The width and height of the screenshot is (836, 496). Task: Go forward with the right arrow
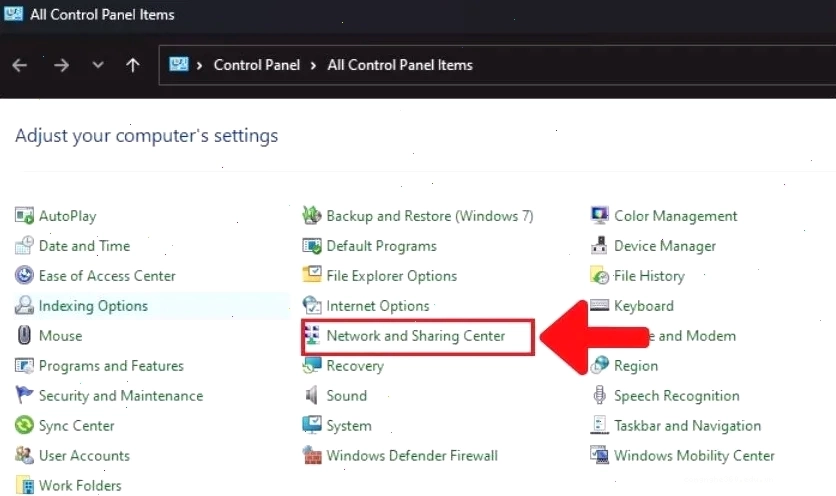coord(61,65)
